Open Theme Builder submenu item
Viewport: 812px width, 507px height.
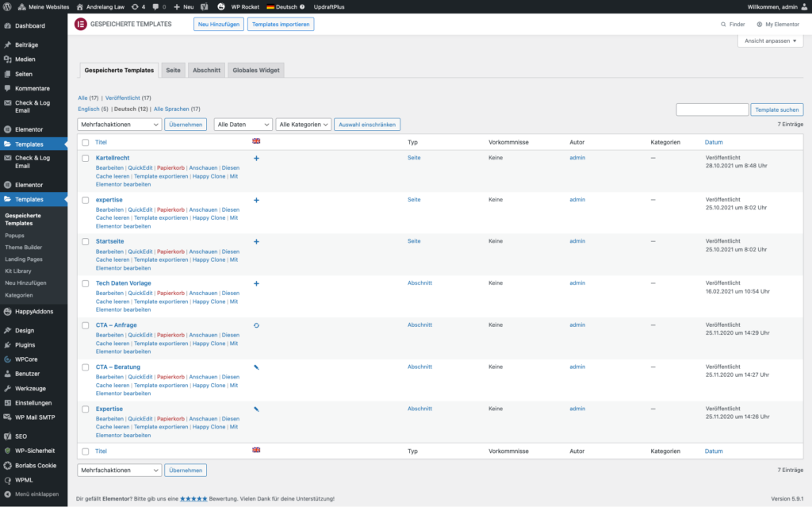[x=24, y=248]
